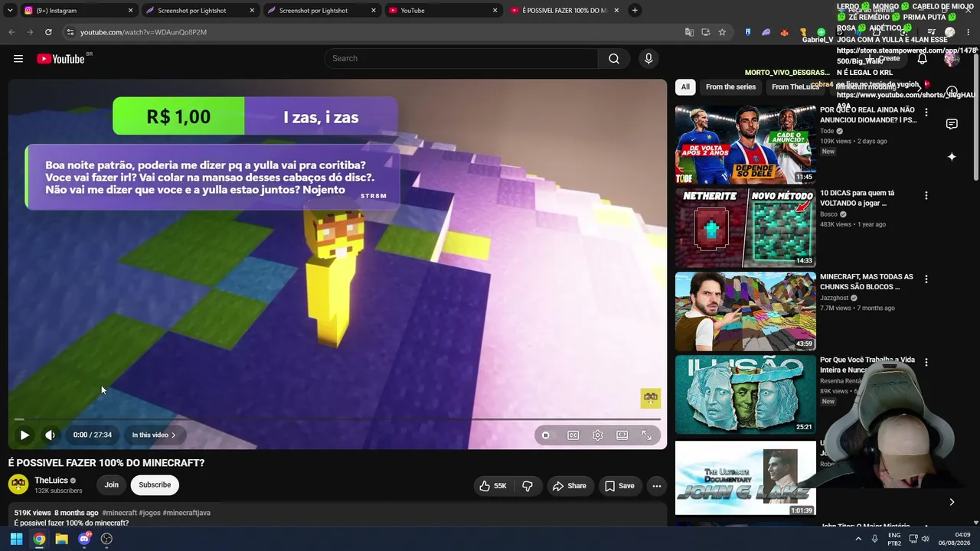Like the video with 55K likes
This screenshot has width=980, height=551.
pos(493,486)
